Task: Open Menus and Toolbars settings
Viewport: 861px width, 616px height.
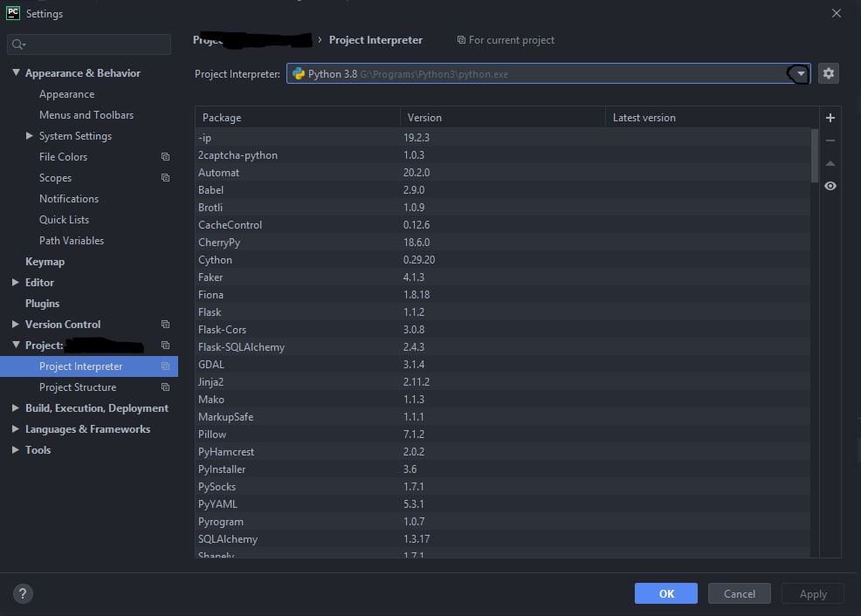Action: [86, 115]
